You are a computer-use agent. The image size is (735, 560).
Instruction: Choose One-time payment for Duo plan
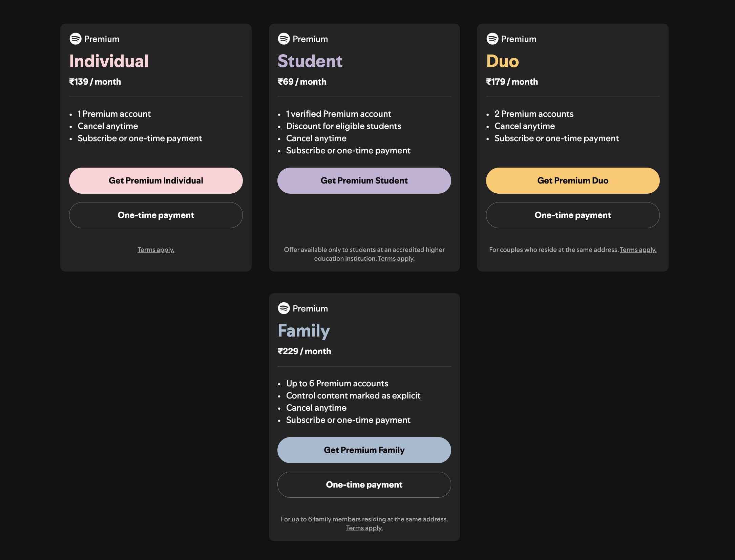[572, 215]
